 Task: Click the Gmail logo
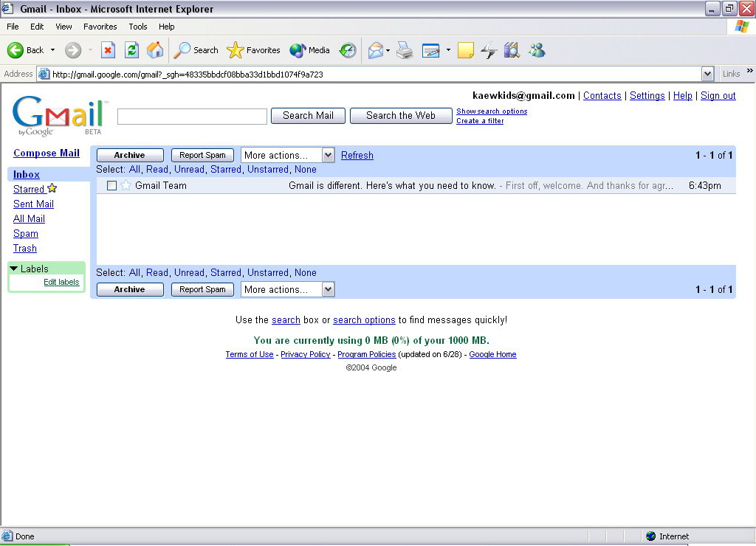tap(58, 116)
